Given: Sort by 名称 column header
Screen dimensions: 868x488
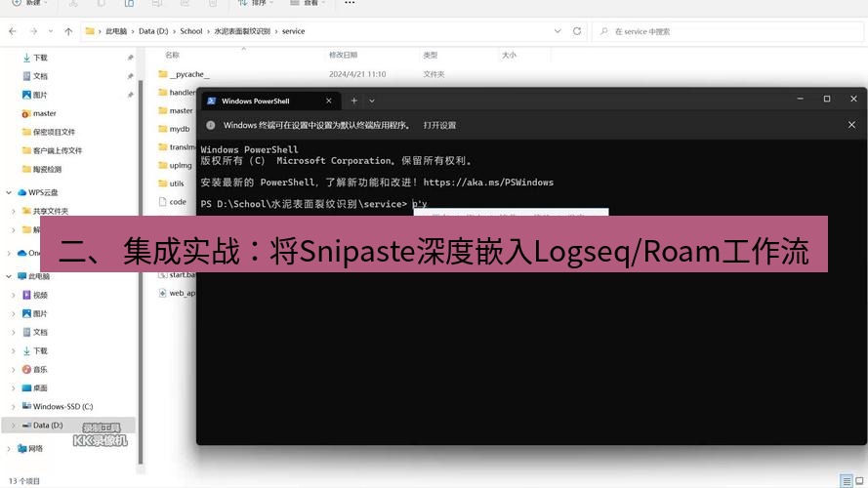Looking at the screenshot, I should click(172, 56).
